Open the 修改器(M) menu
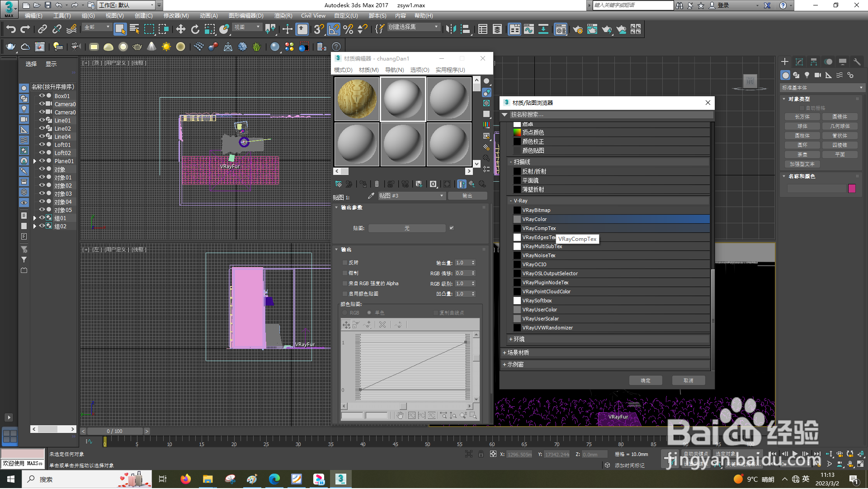 click(176, 15)
